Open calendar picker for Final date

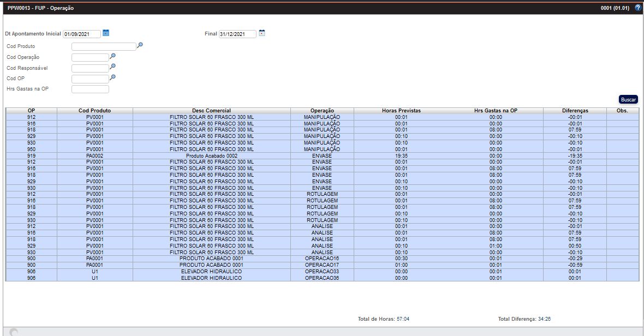pyautogui.click(x=261, y=33)
